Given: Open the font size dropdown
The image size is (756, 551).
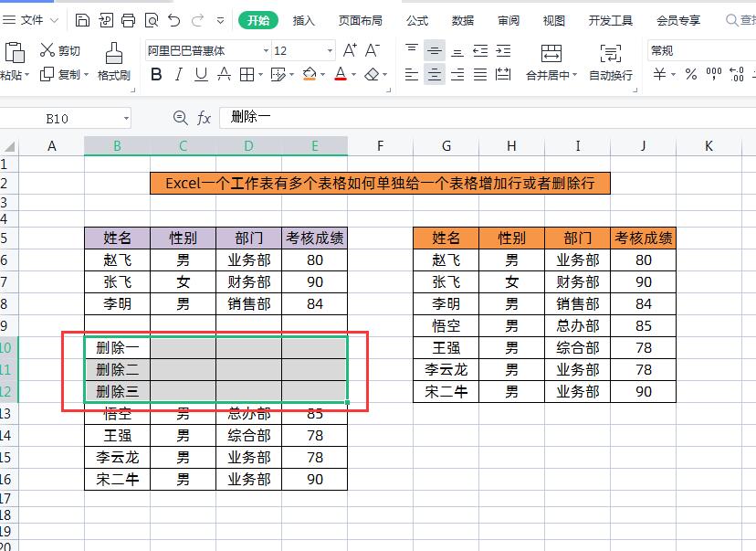Looking at the screenshot, I should point(330,50).
